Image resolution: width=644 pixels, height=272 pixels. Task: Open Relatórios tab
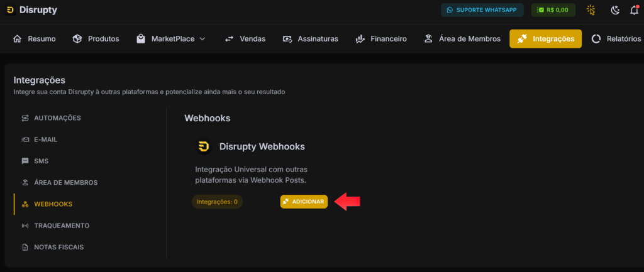(616, 39)
